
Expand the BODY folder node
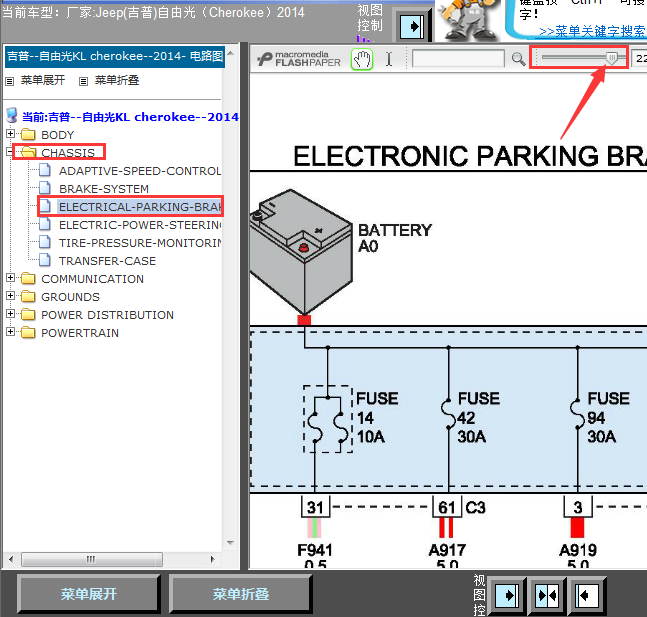(x=11, y=134)
